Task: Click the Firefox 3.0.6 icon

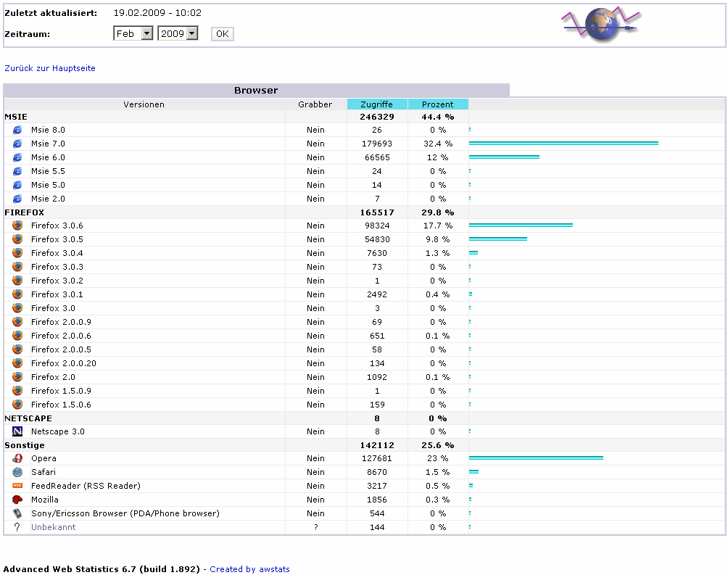Action: pos(17,226)
